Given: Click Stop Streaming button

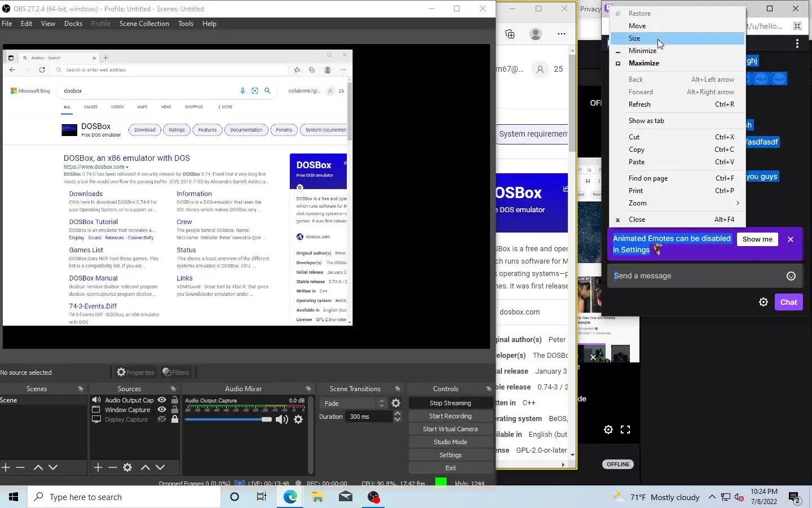Looking at the screenshot, I should (451, 403).
